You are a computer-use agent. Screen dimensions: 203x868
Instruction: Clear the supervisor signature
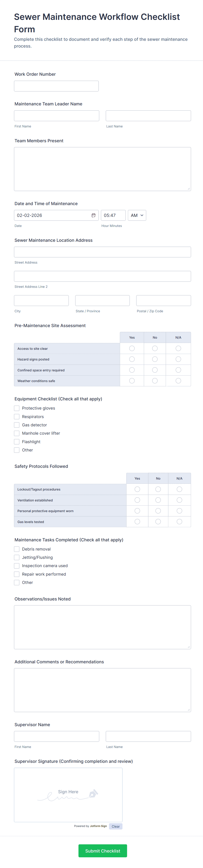(116, 826)
